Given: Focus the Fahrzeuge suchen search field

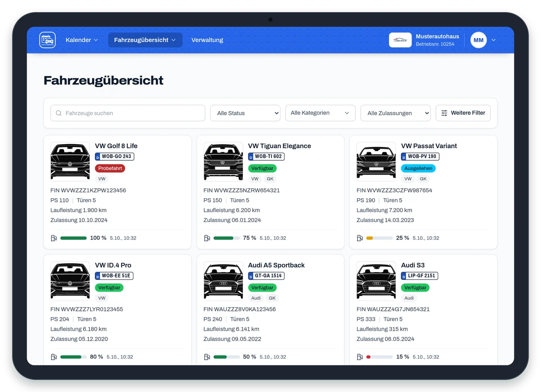Looking at the screenshot, I should [x=128, y=113].
